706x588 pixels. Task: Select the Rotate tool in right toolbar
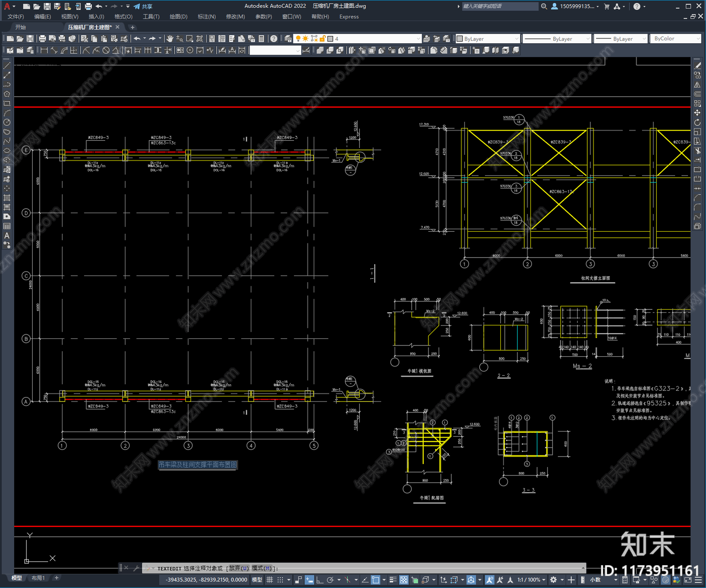(697, 122)
